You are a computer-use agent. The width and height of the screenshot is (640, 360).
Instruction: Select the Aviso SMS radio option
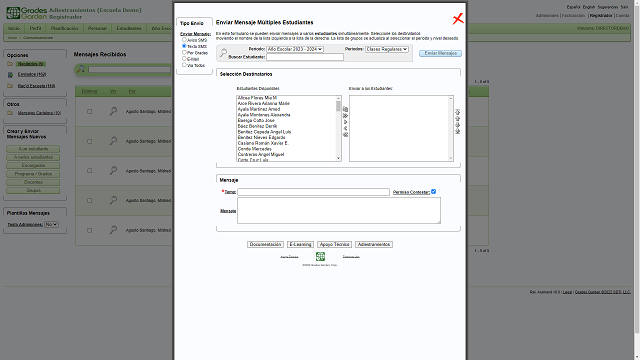click(x=184, y=40)
